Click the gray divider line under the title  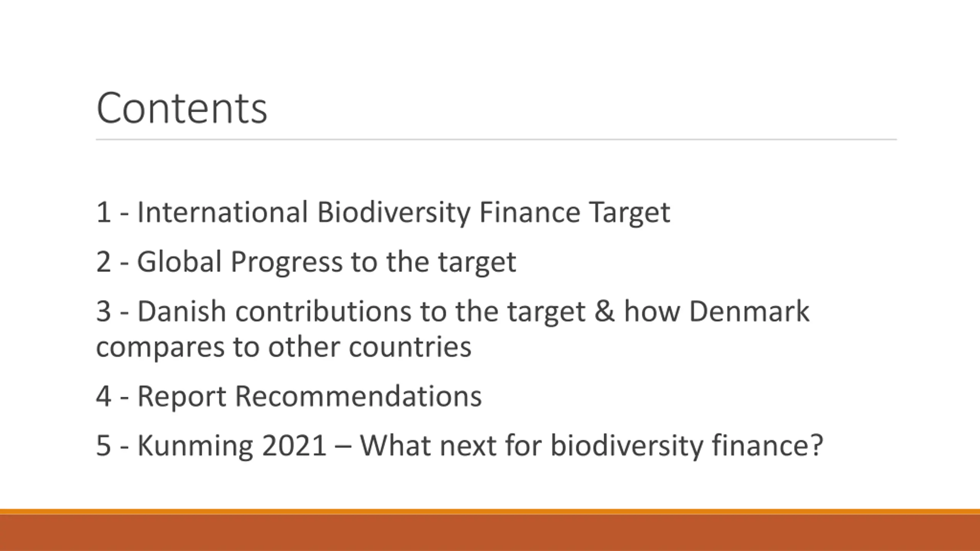(496, 140)
